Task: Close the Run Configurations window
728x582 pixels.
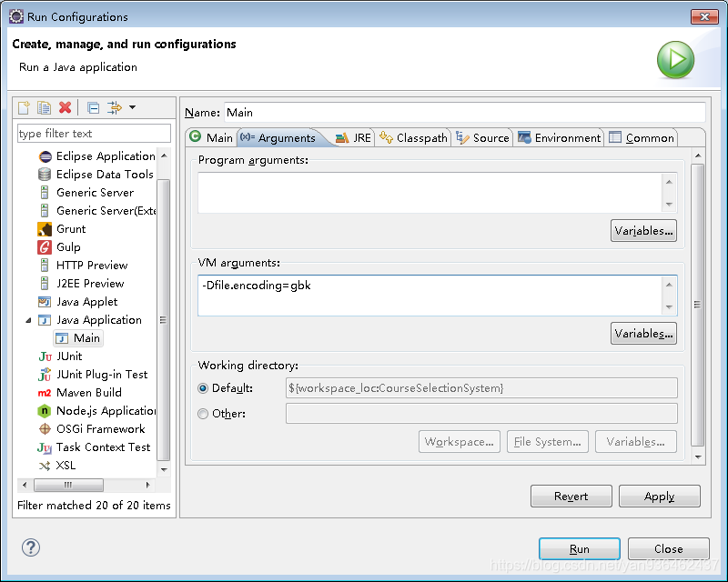Action: pos(704,16)
